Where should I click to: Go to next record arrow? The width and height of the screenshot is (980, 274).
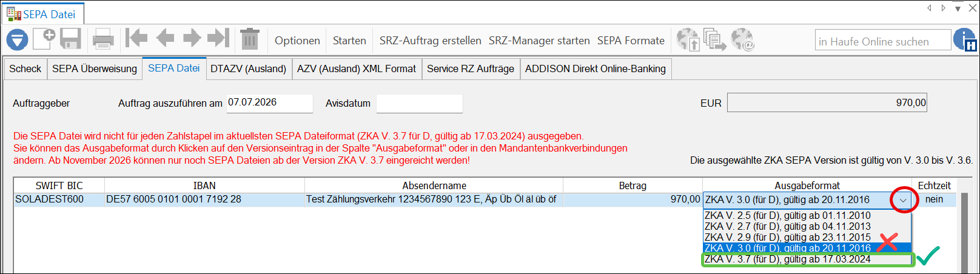point(192,38)
